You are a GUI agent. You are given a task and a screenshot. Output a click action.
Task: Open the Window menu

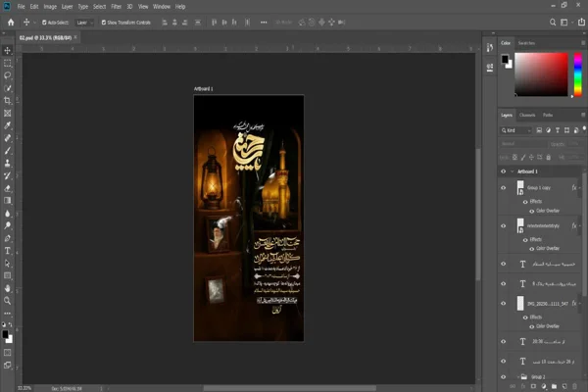162,7
